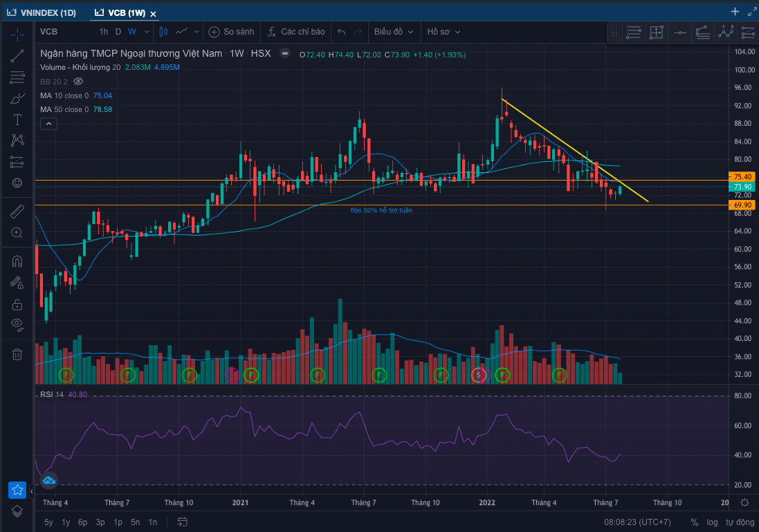Select the trend line drawing tool
The width and height of the screenshot is (759, 532).
17,57
